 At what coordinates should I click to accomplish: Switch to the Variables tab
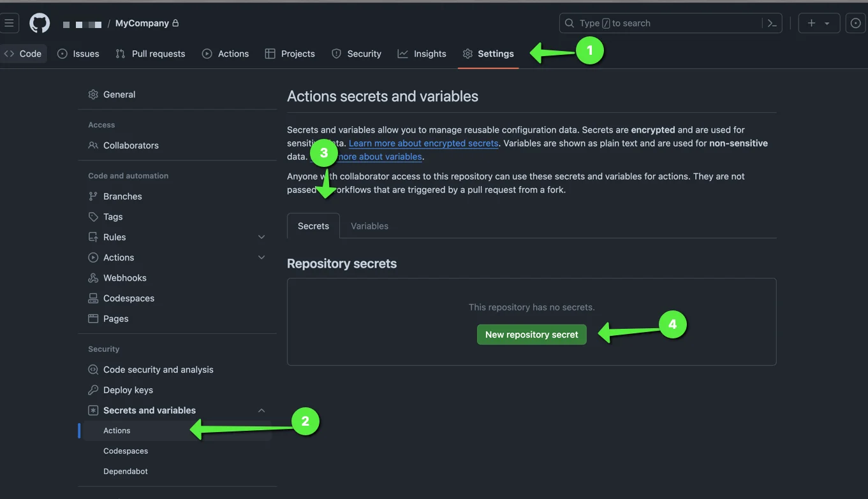coord(369,226)
